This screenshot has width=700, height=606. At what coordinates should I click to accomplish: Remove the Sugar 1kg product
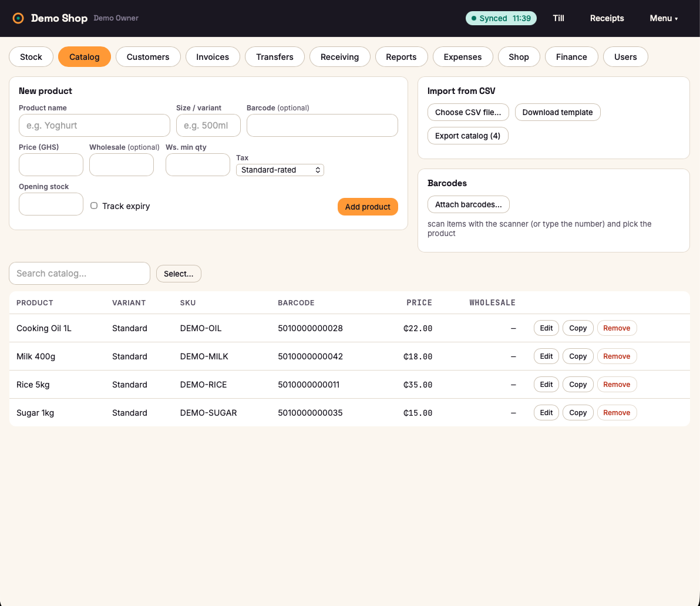(617, 412)
